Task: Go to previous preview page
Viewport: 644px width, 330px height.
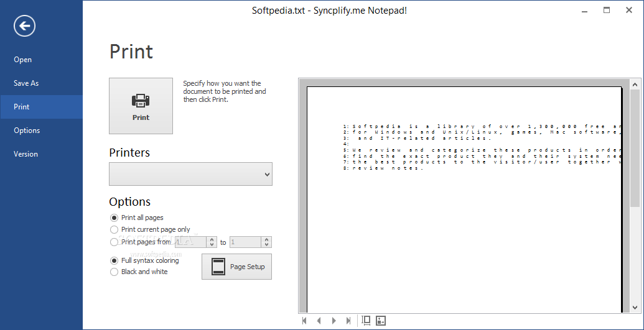Action: [x=319, y=321]
